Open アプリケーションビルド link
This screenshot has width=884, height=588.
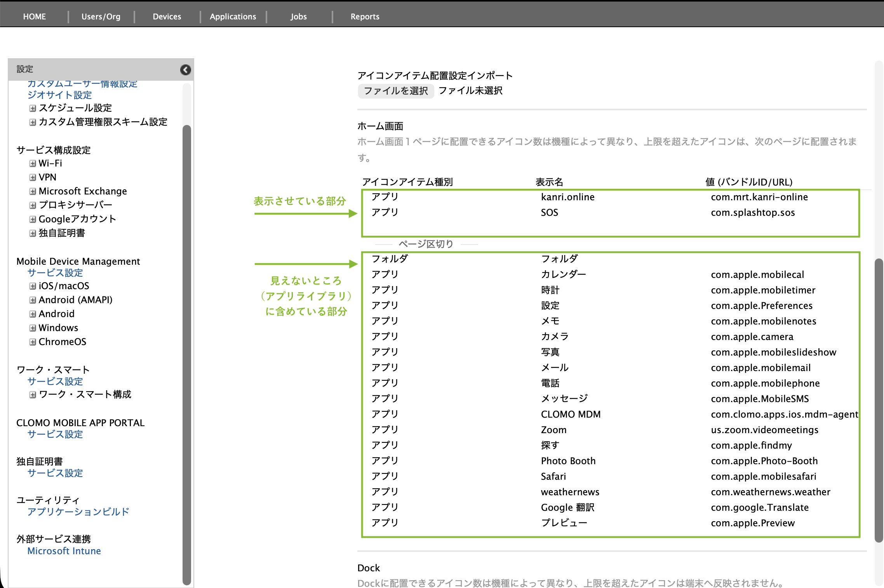click(x=78, y=512)
